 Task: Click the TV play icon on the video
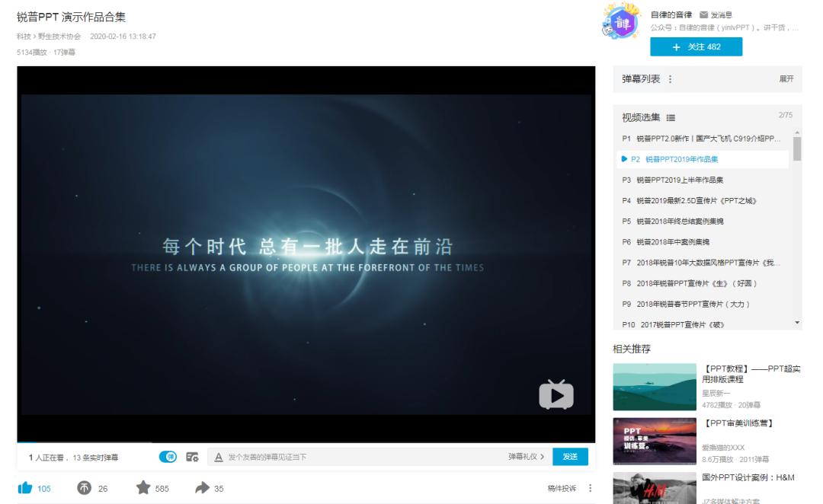pos(556,395)
